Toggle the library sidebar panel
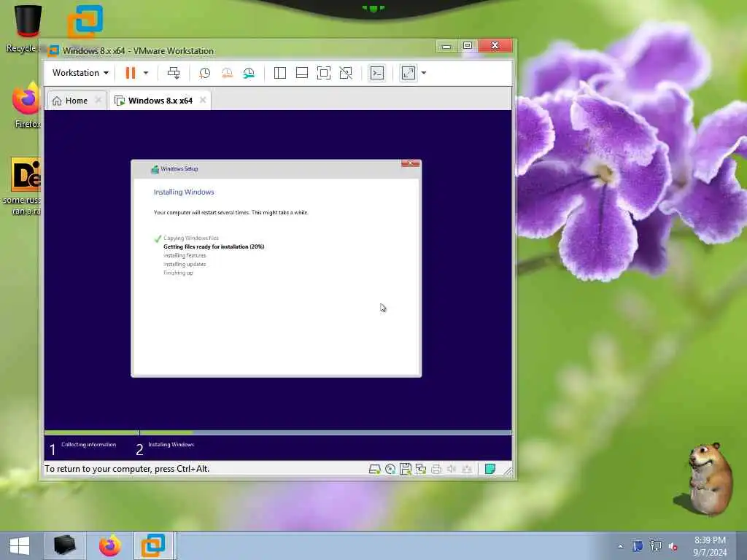Screen dimensions: 747x560 click(279, 73)
